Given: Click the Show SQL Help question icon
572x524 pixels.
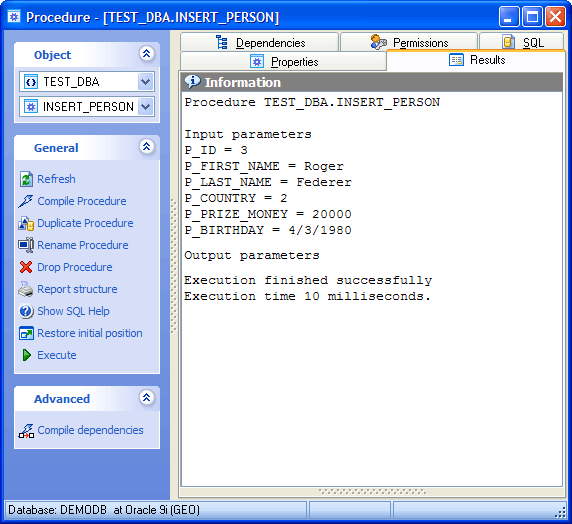Looking at the screenshot, I should 26,311.
